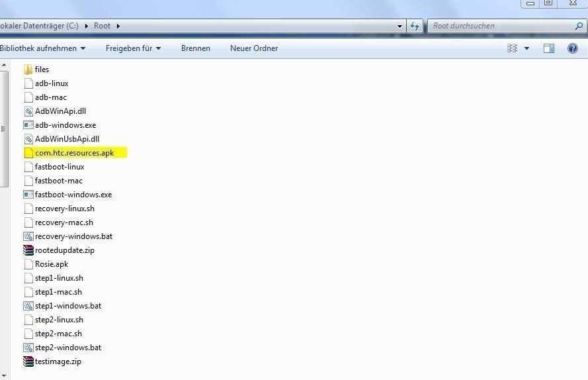The image size is (588, 380).
Task: Select the recovery-linux.sh file icon
Action: tap(28, 209)
